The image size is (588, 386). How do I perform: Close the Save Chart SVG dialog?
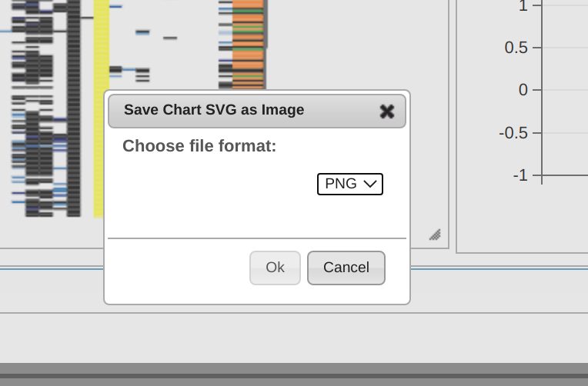tap(387, 111)
